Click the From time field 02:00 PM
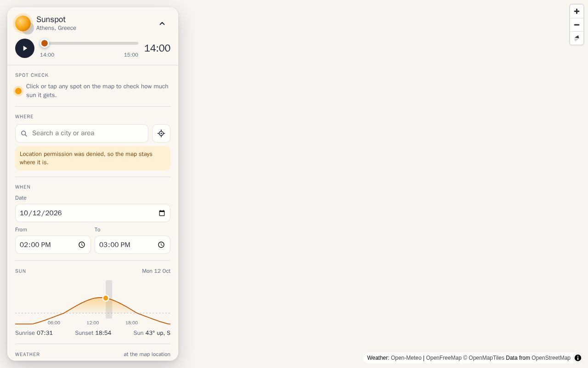Viewport: 588px width, 368px height. (53, 245)
